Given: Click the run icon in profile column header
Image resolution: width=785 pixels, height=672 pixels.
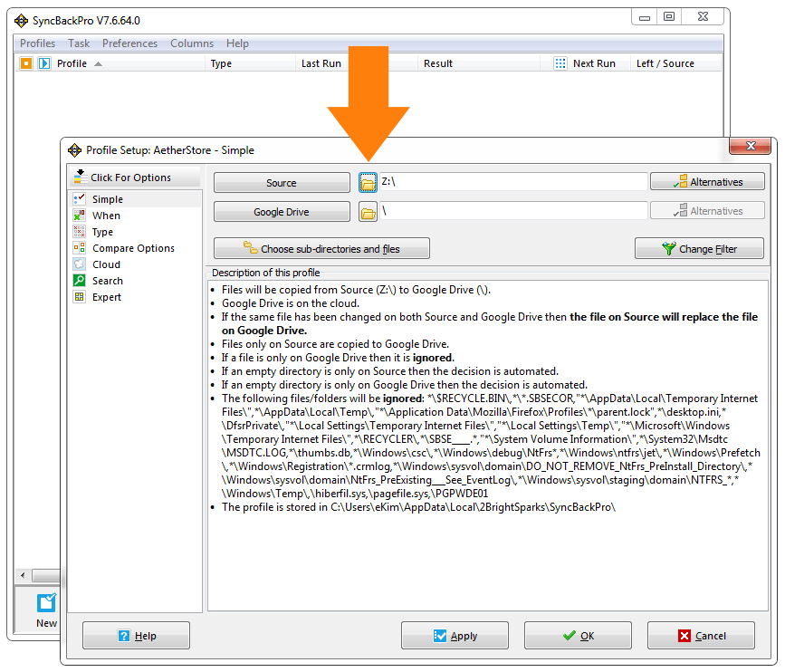Looking at the screenshot, I should (x=44, y=63).
